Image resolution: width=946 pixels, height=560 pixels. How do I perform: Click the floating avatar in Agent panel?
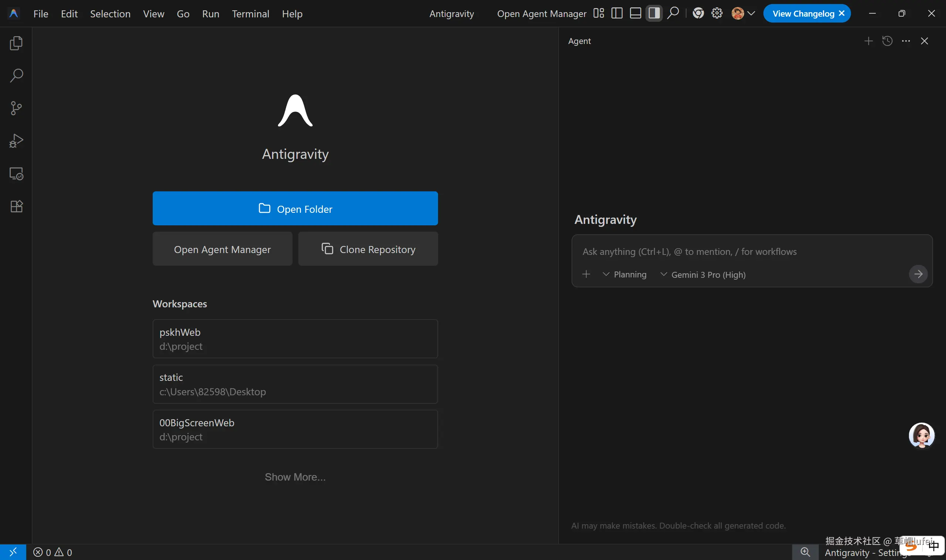(922, 436)
